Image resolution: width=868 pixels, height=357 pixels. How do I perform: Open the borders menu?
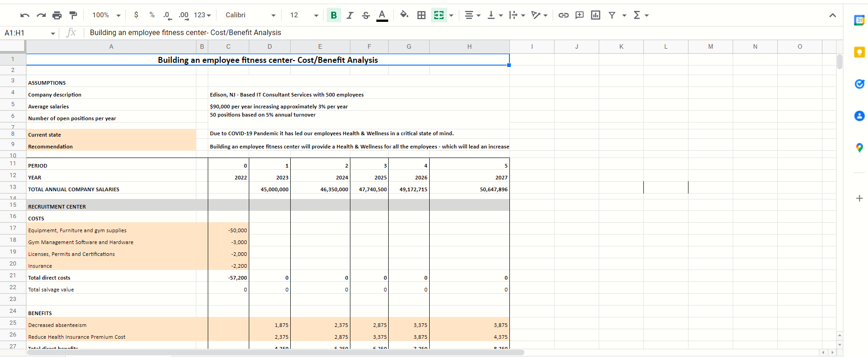[x=421, y=15]
